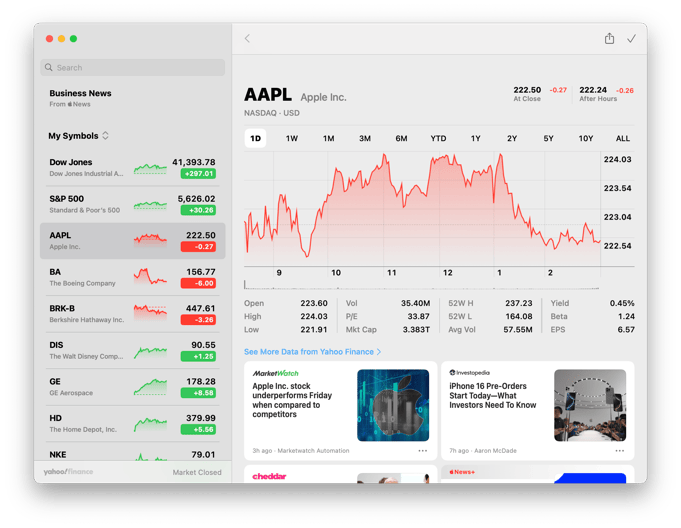Viewport: 681px width, 528px height.
Task: Click the yellow minimize window button
Action: [61, 39]
